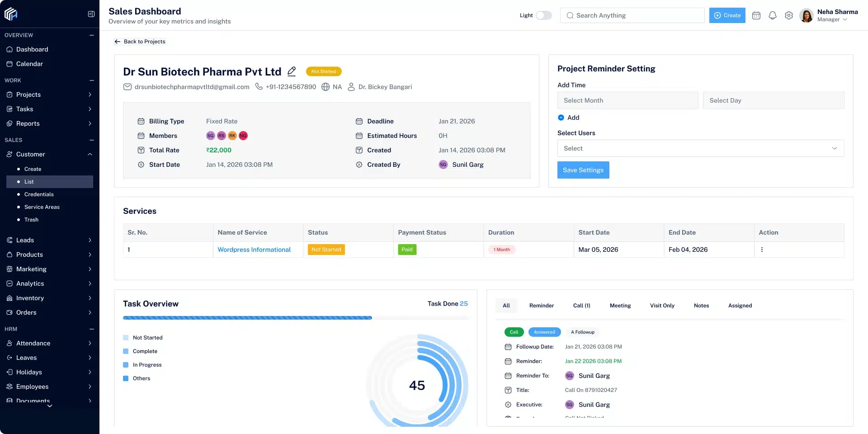868x434 pixels.
Task: Focus the Search Anything field
Action: pyautogui.click(x=632, y=15)
